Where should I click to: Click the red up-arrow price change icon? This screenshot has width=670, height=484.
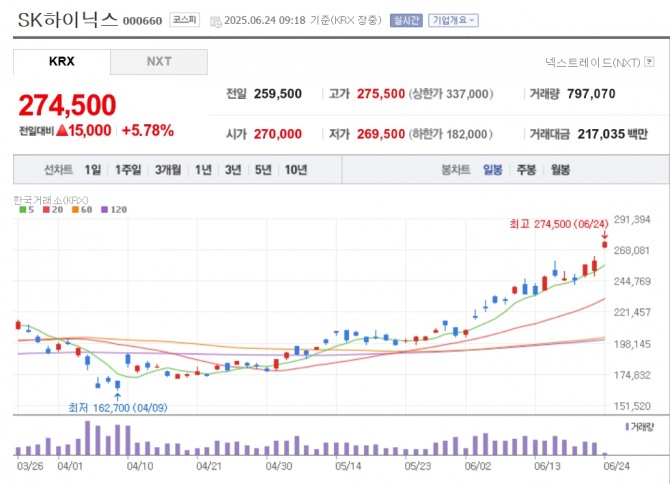coord(62,131)
